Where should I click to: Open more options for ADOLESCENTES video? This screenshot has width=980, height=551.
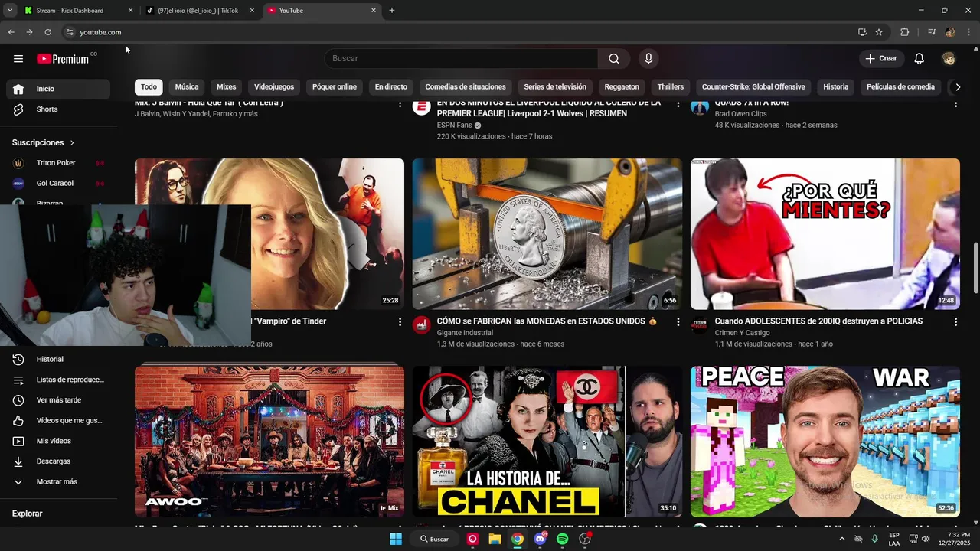(x=955, y=322)
